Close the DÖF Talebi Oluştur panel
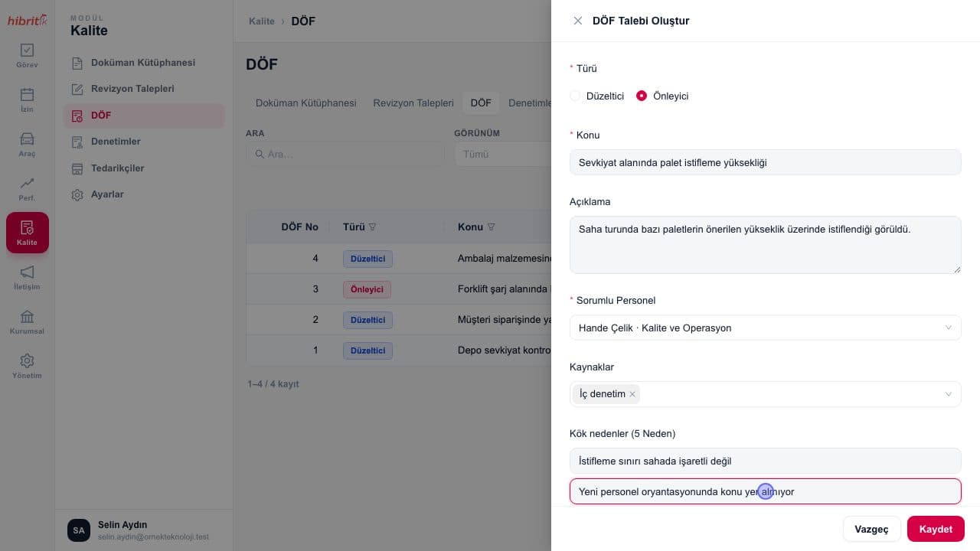Screen dimensions: 980x551 click(x=578, y=21)
